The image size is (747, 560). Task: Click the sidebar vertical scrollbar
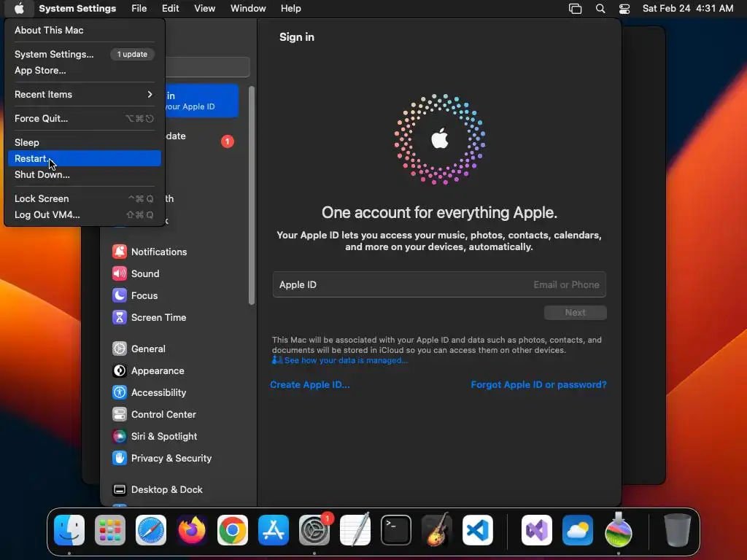(252, 195)
